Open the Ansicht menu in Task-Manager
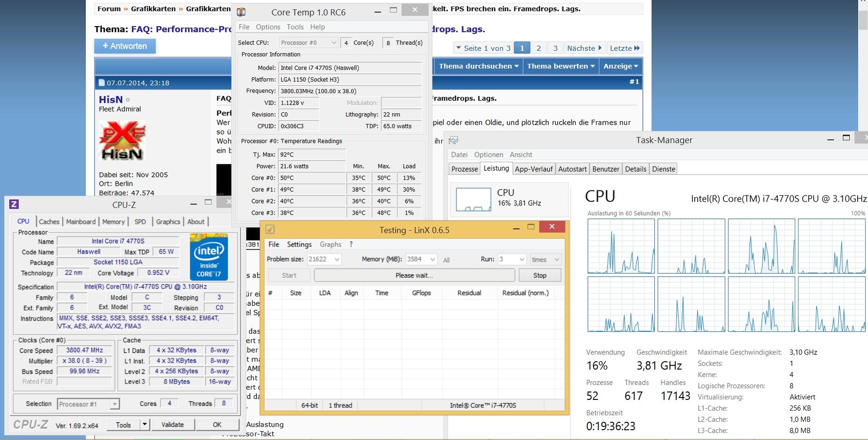 click(521, 155)
